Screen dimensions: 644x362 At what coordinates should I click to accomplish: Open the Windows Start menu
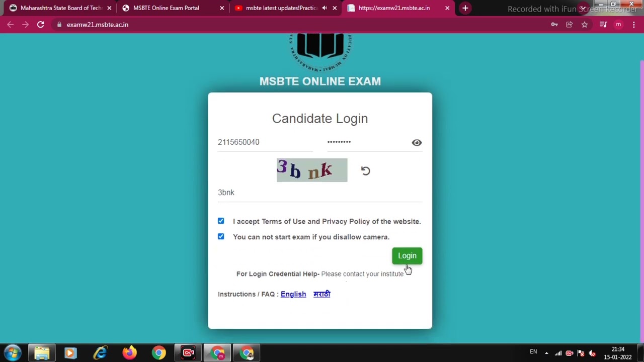tap(13, 353)
